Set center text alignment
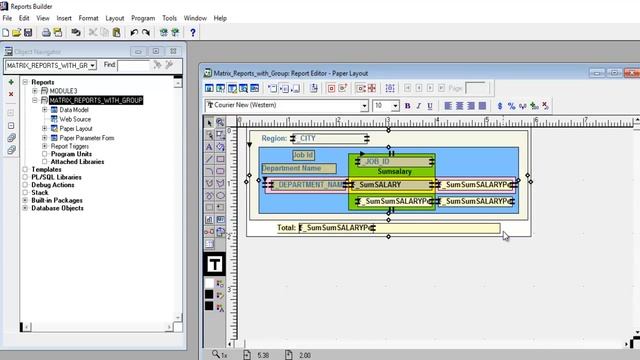The width and height of the screenshot is (640, 360). click(x=460, y=106)
